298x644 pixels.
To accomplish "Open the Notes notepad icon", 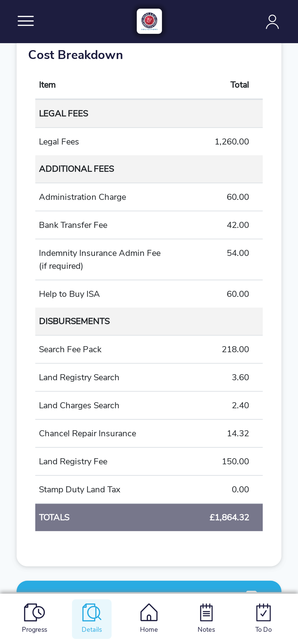I will (206, 613).
